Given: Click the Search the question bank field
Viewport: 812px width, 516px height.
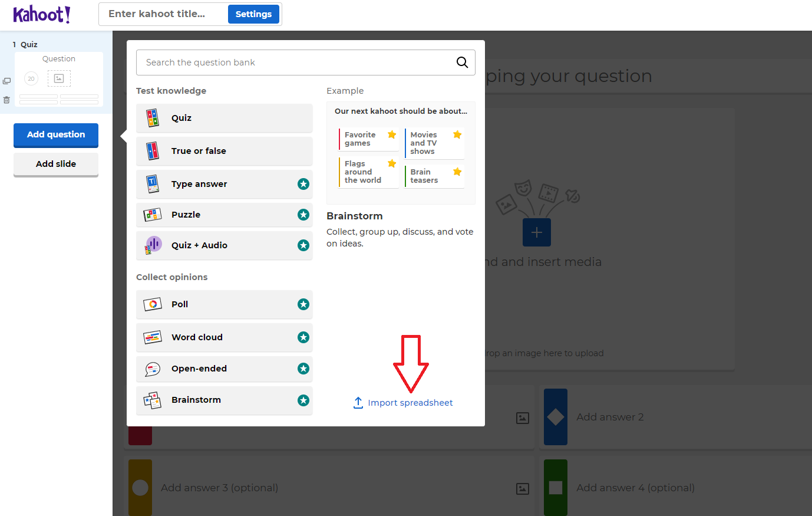Looking at the screenshot, I should 306,63.
